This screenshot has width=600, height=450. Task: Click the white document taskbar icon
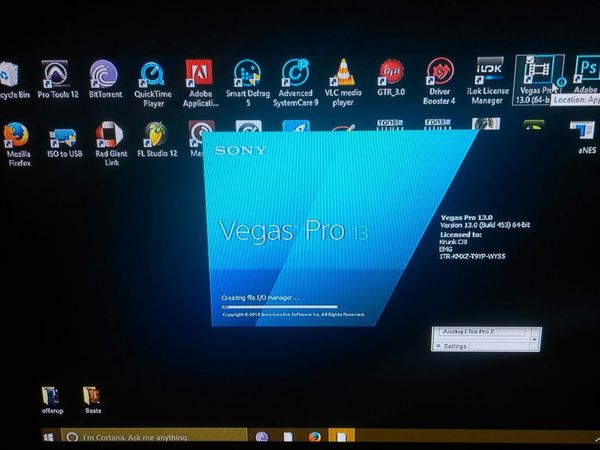click(x=288, y=437)
